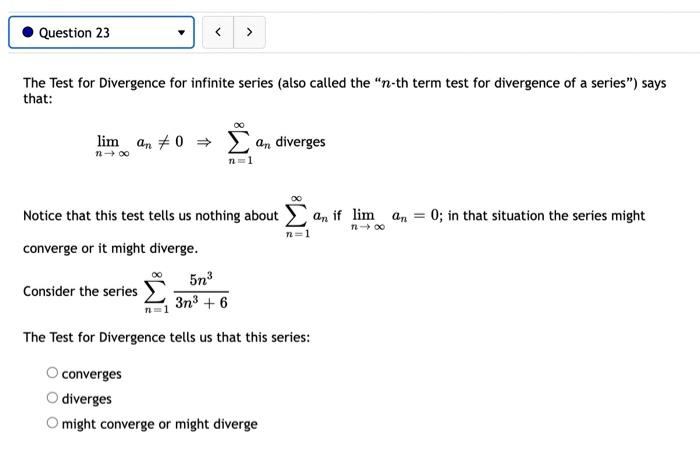Go to the previous question with left chevron
The width and height of the screenshot is (700, 450).
tap(218, 32)
